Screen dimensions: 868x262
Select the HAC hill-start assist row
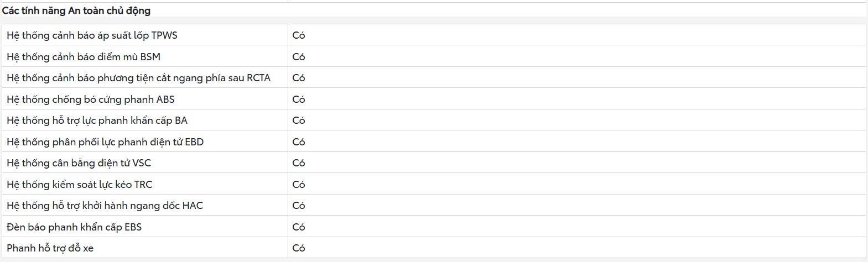tap(434, 205)
